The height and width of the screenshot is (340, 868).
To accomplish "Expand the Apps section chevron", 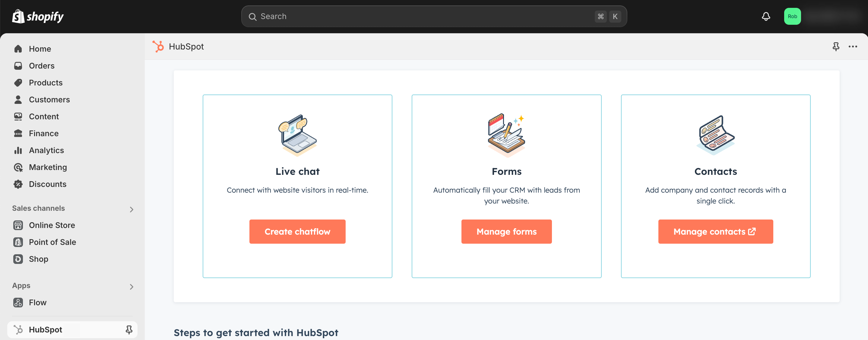I will point(131,287).
